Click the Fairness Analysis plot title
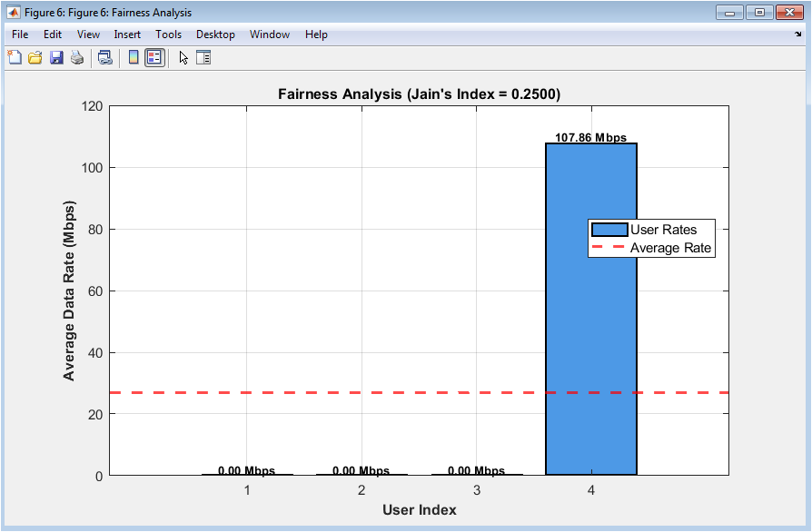This screenshot has height=532, width=812. pyautogui.click(x=419, y=94)
